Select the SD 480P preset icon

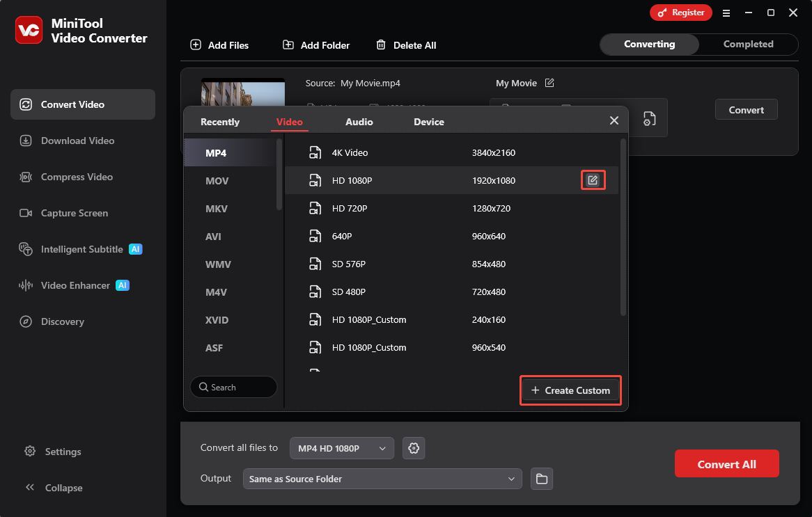[x=315, y=292]
